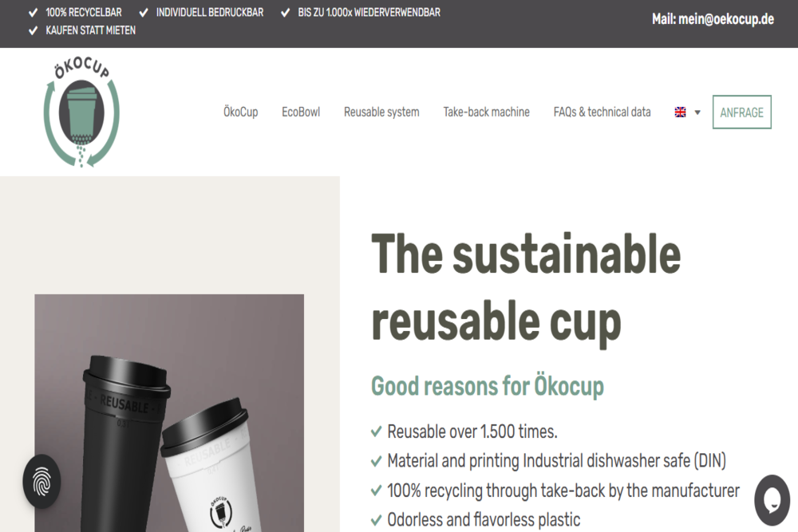Image resolution: width=798 pixels, height=532 pixels.
Task: Click the mein@oekocup.de mail link
Action: pyautogui.click(x=725, y=19)
